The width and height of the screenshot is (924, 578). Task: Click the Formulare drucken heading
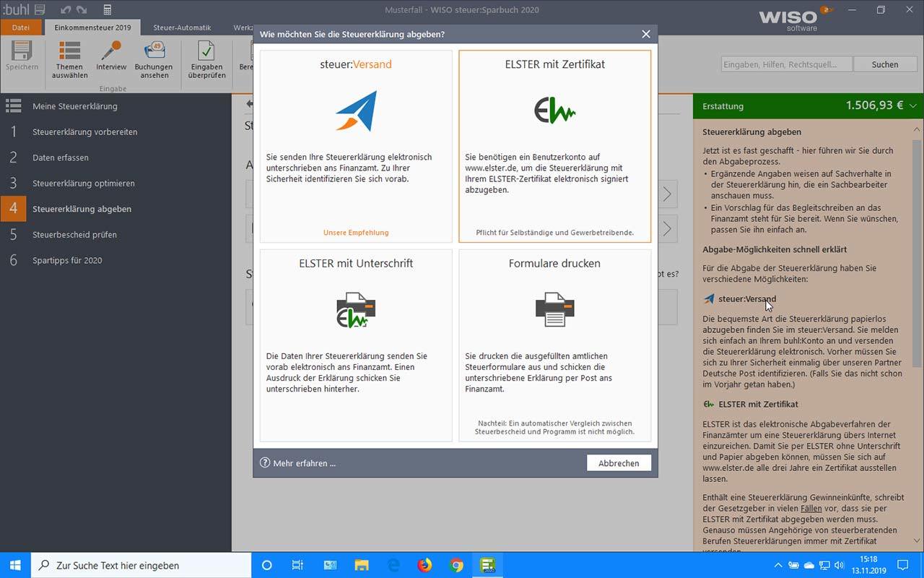click(x=554, y=264)
